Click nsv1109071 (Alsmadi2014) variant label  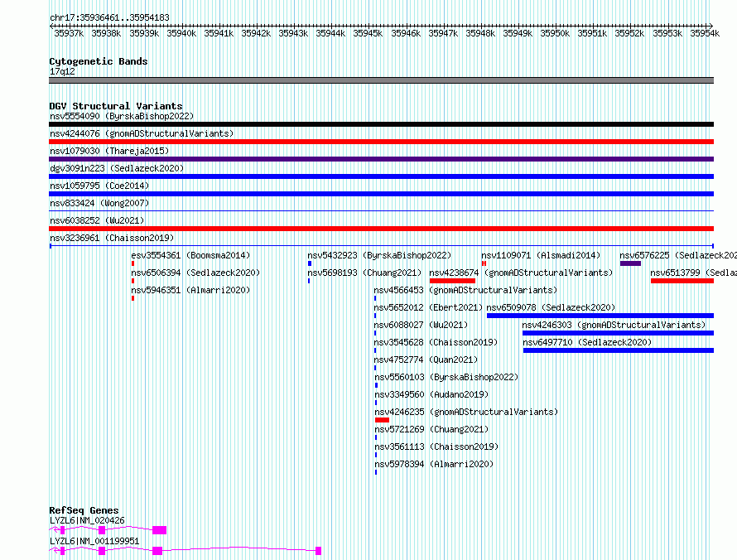(x=541, y=255)
